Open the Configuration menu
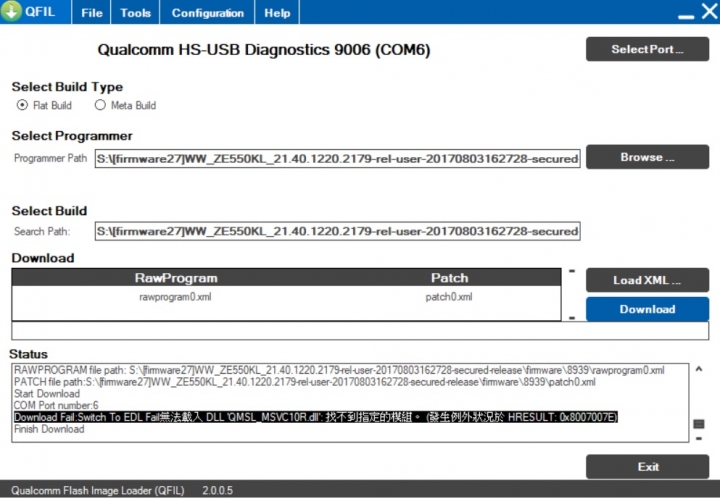Viewport: 720px width, 499px height. [x=208, y=13]
